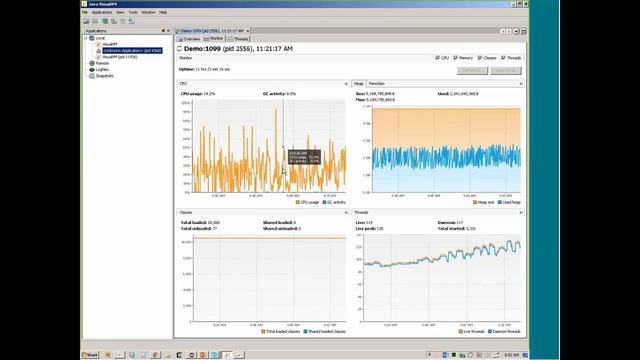Click the fourth icon in the VisualVM toolbar
The width and height of the screenshot is (640, 360).
(114, 21)
